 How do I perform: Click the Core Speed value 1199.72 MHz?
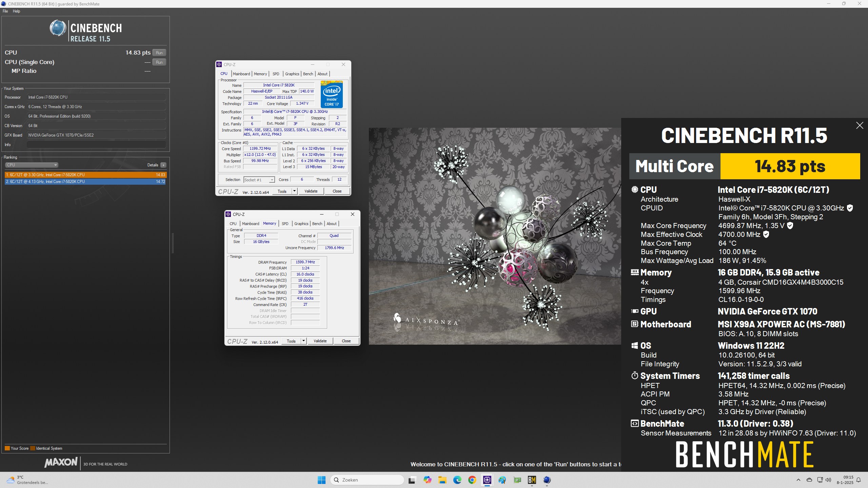pos(260,149)
